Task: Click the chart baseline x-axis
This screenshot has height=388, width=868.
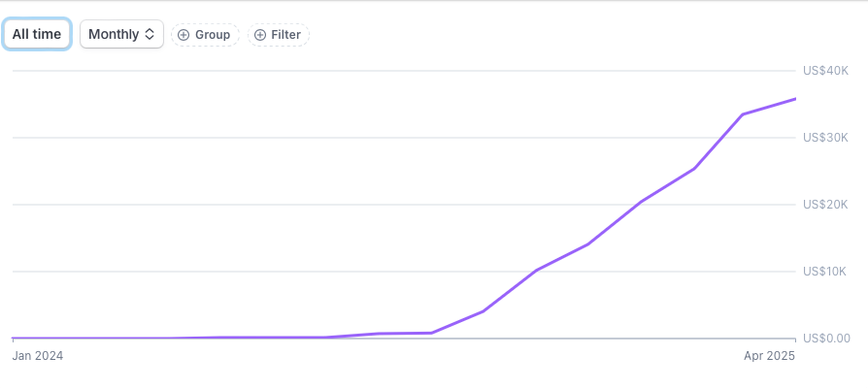Action: click(x=404, y=339)
